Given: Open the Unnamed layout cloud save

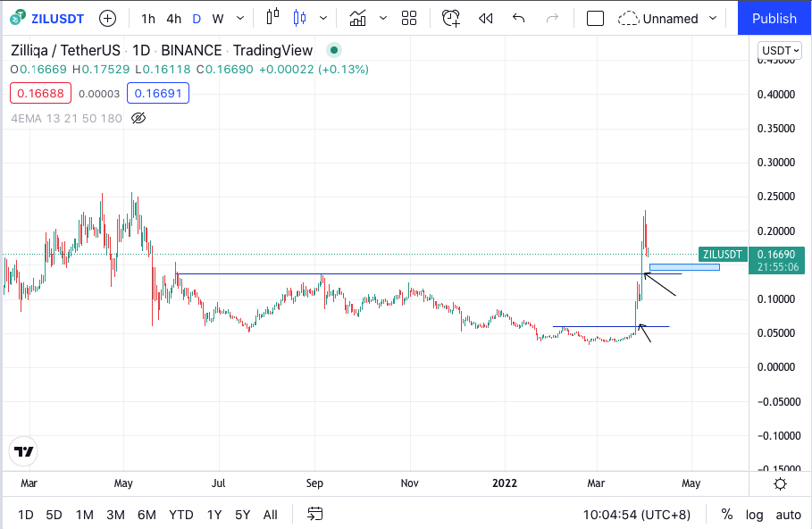Looking at the screenshot, I should tap(658, 19).
